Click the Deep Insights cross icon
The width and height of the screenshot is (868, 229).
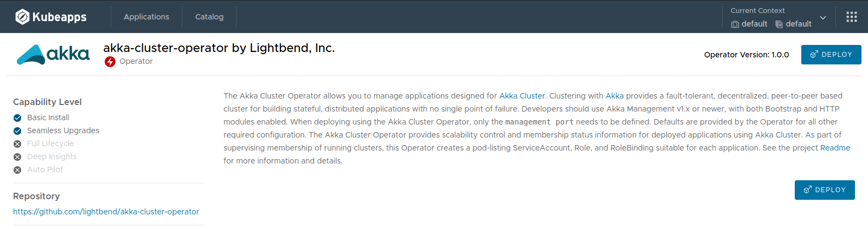(17, 157)
